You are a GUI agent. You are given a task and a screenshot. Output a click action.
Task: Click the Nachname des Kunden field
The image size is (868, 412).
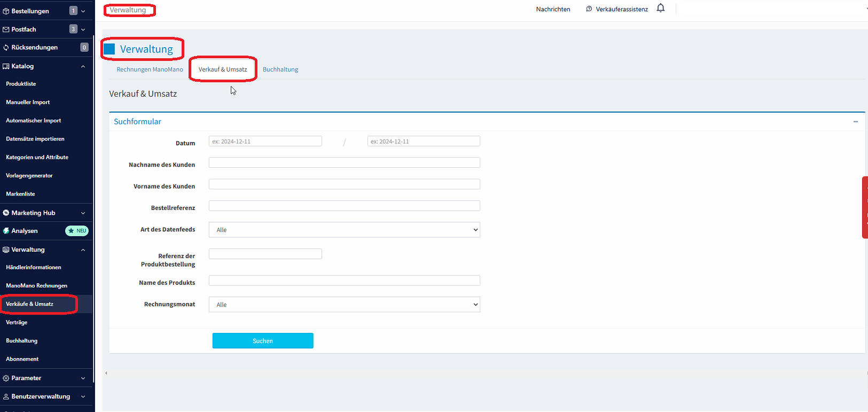pos(344,162)
